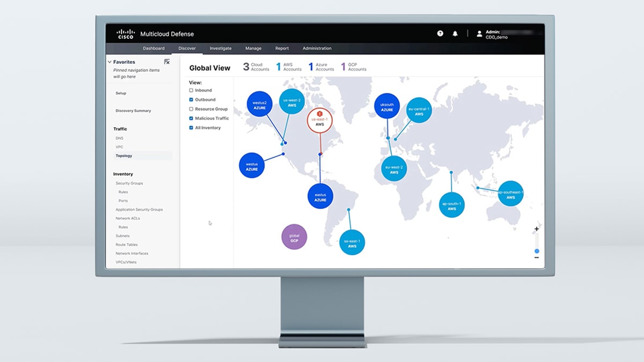Click the Multicloud Defense title
Screen dimensions: 644x362
point(167,34)
